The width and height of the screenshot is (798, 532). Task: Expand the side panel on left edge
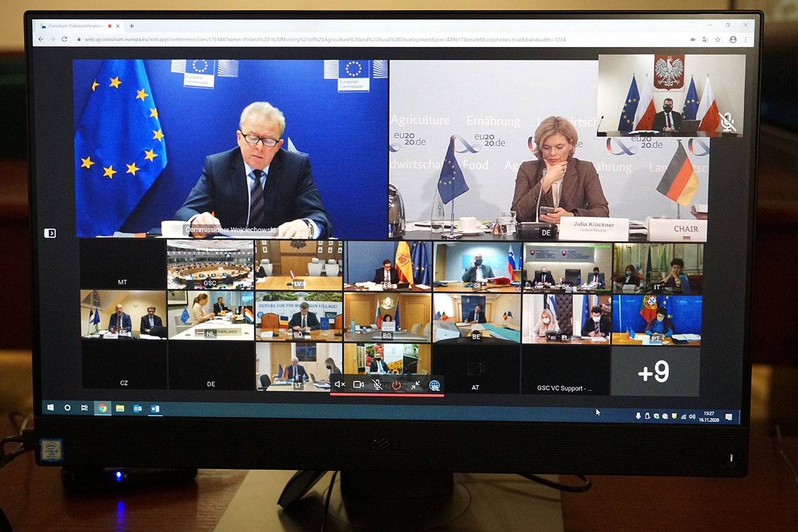[x=50, y=233]
